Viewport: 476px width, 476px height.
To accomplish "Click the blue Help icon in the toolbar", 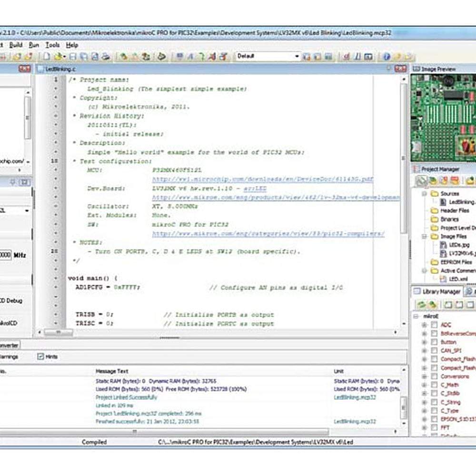I will pyautogui.click(x=387, y=57).
